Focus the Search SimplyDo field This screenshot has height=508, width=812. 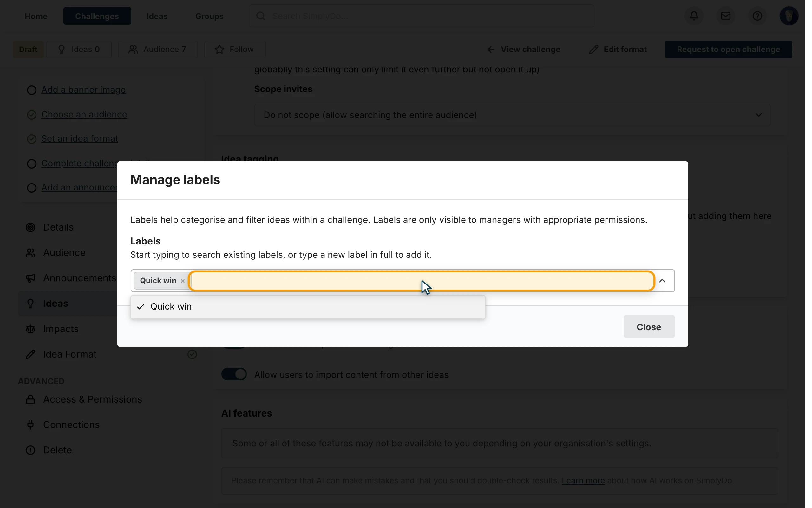421,16
